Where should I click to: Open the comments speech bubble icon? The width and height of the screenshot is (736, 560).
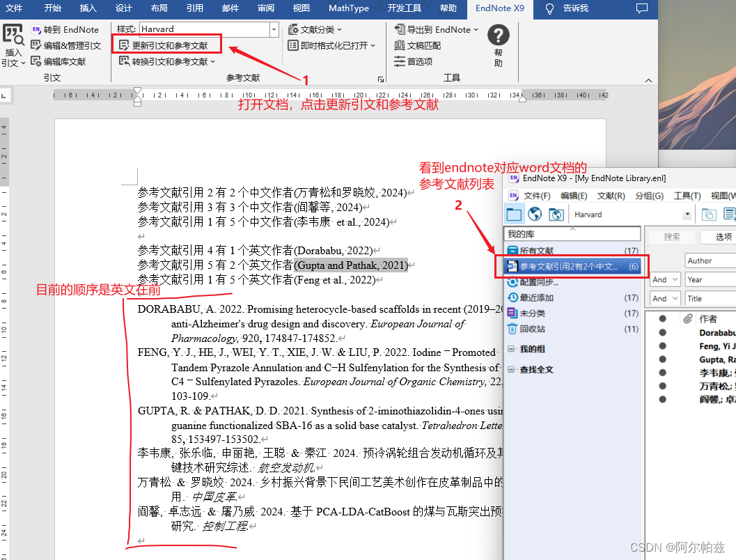(x=642, y=8)
